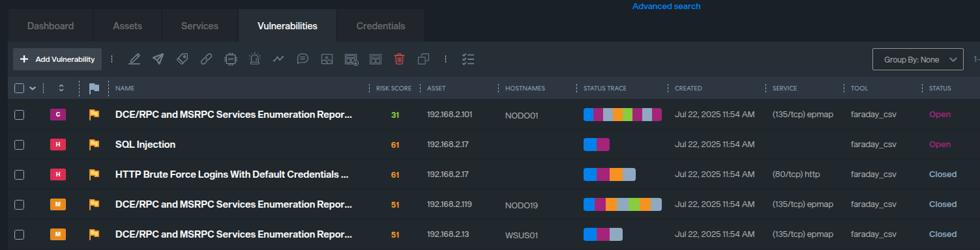Click the trend line graph icon

point(278,59)
